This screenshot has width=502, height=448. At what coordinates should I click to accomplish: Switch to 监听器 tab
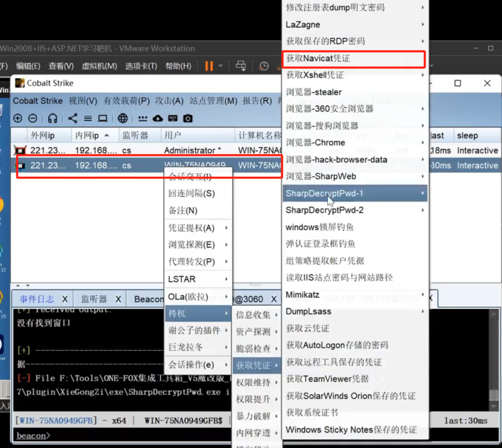[x=94, y=299]
